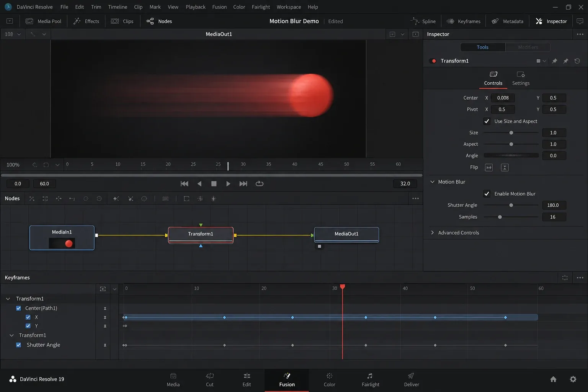Toggle Shutter Angle checkbox
The image size is (588, 392).
tap(18, 345)
